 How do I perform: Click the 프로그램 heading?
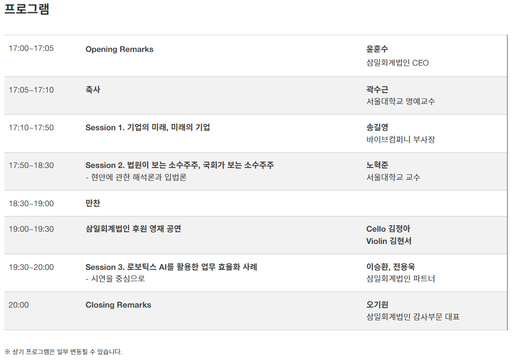point(27,8)
